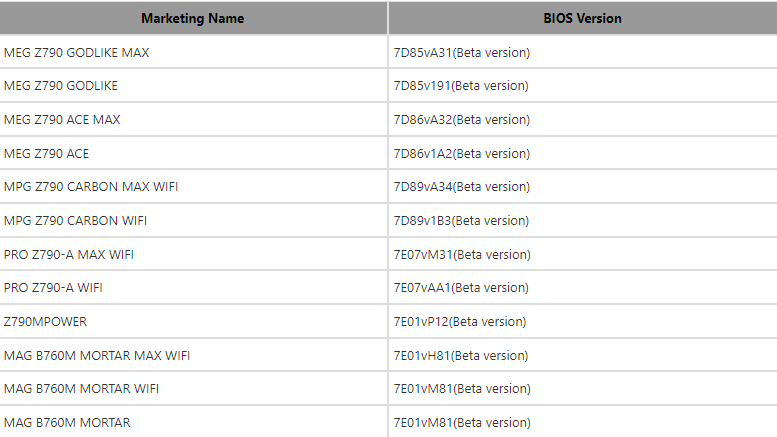Image resolution: width=777 pixels, height=437 pixels.
Task: Click BIOS version 7E01vH81 beta entry
Action: tap(461, 356)
